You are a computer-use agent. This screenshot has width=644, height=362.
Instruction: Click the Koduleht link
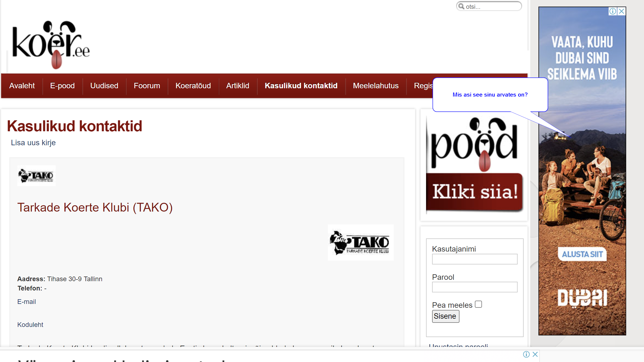pyautogui.click(x=30, y=325)
